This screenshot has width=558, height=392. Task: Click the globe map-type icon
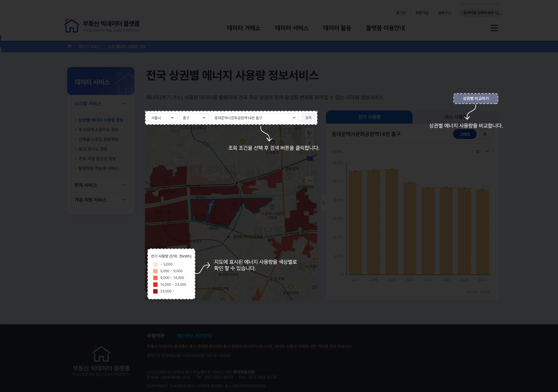[x=309, y=133]
